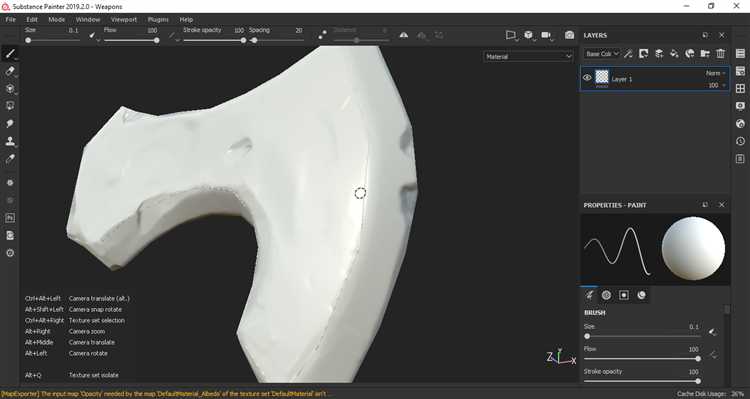
Task: Open Layer 1 blending mode Norm dropdown
Action: [716, 73]
